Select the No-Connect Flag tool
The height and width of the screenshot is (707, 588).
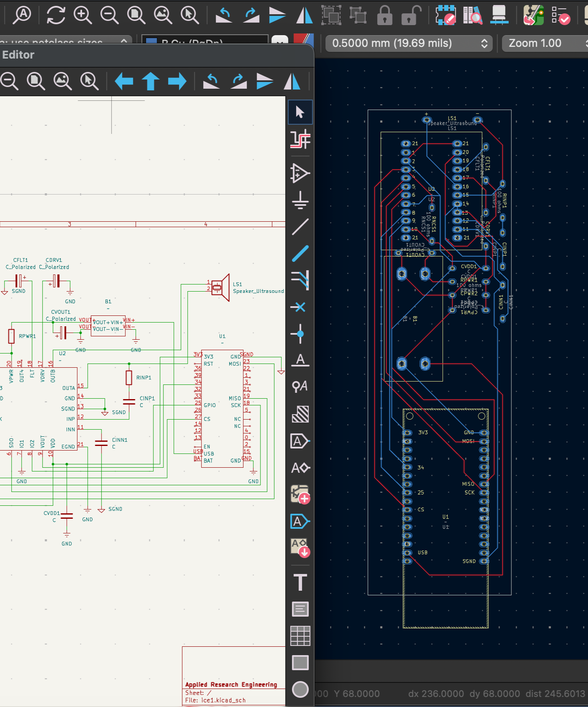pyautogui.click(x=300, y=307)
